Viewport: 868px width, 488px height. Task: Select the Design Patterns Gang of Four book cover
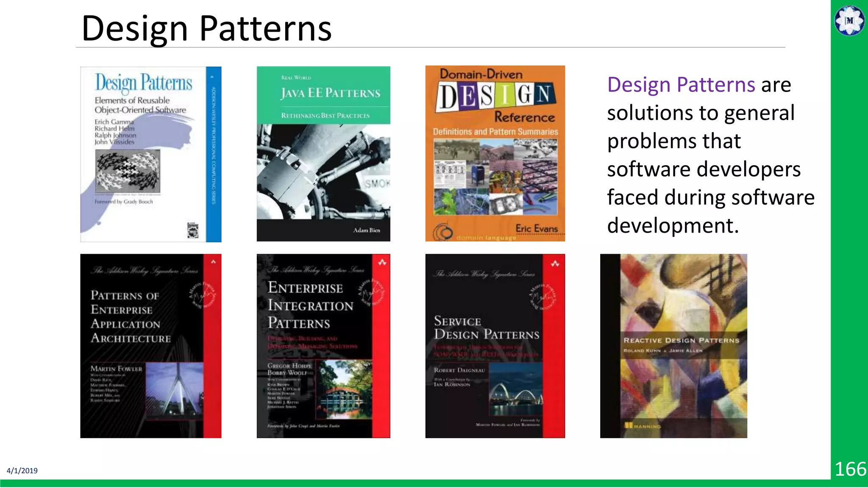point(151,154)
